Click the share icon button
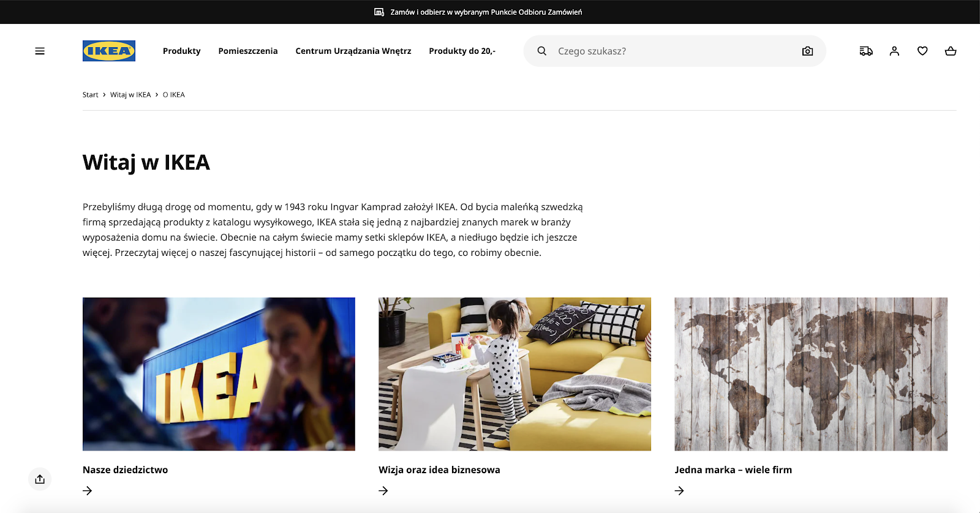Screen dimensions: 980x513 coord(40,479)
